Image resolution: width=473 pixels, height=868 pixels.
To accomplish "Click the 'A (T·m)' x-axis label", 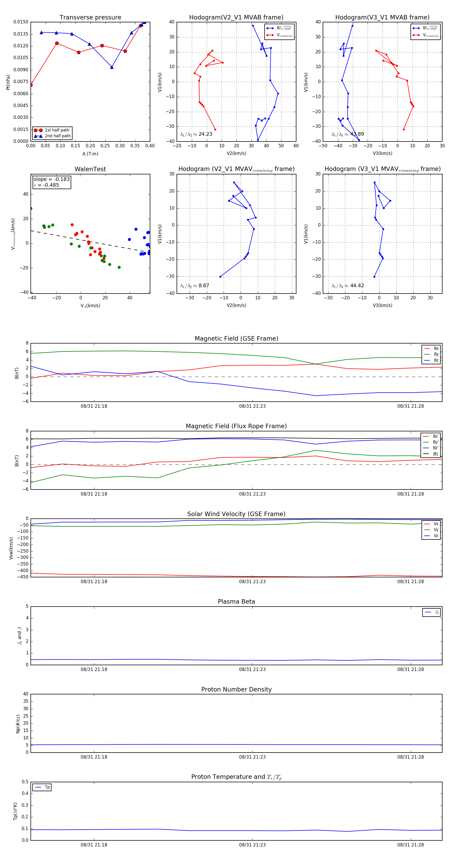I will (x=90, y=154).
